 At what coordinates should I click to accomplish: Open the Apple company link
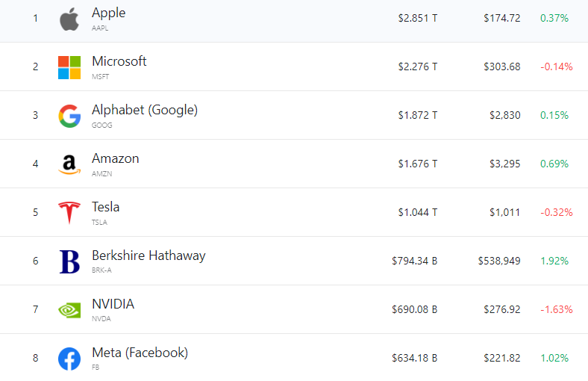[108, 13]
